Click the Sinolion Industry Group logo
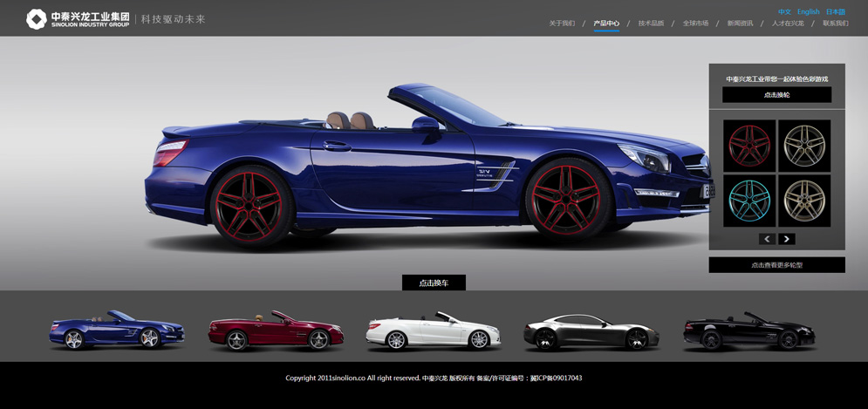868x409 pixels. click(x=79, y=18)
